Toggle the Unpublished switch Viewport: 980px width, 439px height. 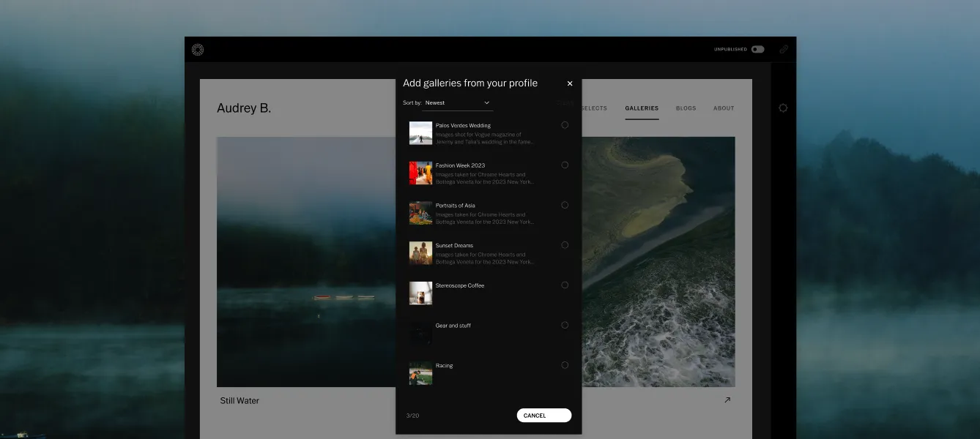tap(757, 50)
